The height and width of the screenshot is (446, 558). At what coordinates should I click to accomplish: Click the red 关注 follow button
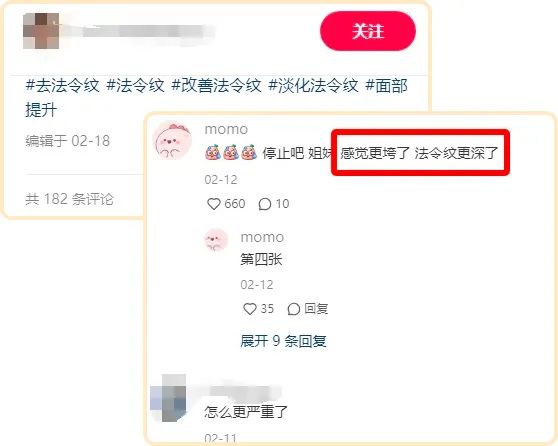coord(368,31)
